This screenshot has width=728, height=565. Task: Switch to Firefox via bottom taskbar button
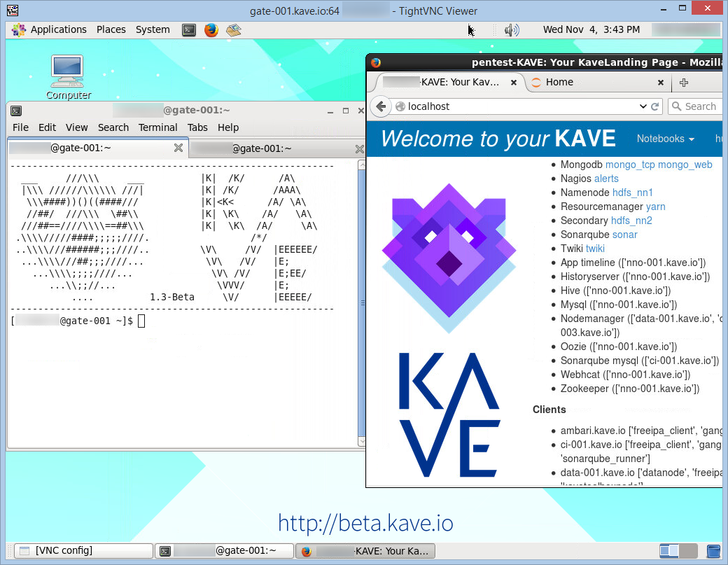365,550
